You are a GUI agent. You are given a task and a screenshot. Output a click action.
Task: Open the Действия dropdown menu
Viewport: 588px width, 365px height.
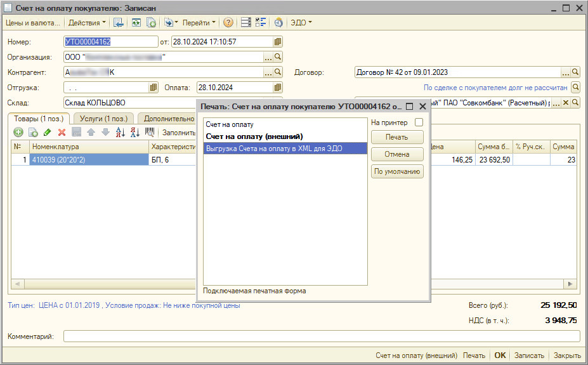87,22
